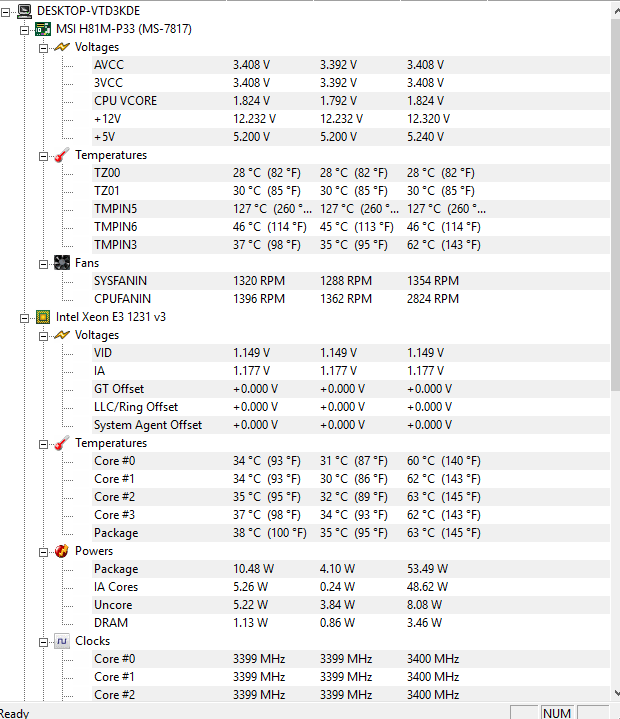Screen dimensions: 620x719
Task: Click the MSI H81M-P33 motherboard icon
Action: click(43, 29)
